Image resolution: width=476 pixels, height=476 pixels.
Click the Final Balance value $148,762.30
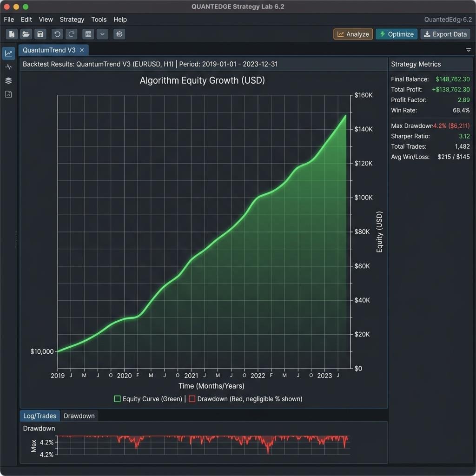(x=453, y=79)
